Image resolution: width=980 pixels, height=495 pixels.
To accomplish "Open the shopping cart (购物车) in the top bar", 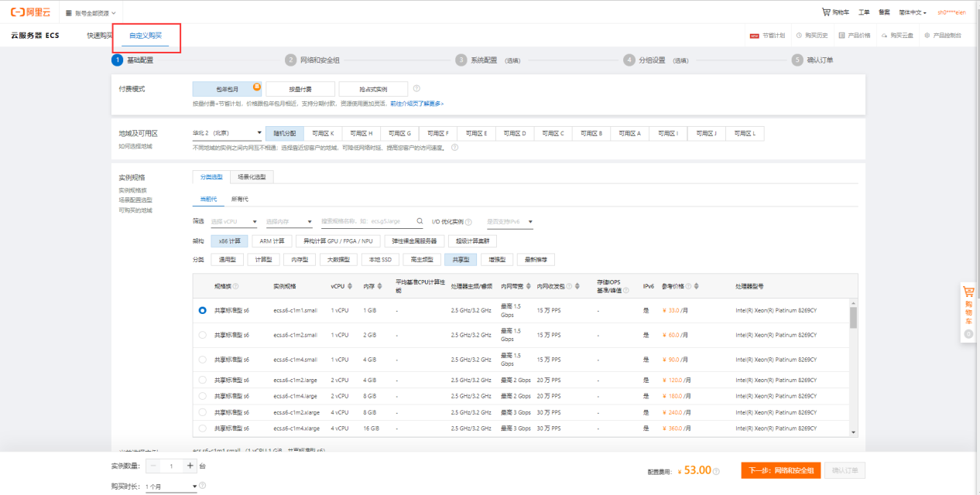I will pos(835,12).
